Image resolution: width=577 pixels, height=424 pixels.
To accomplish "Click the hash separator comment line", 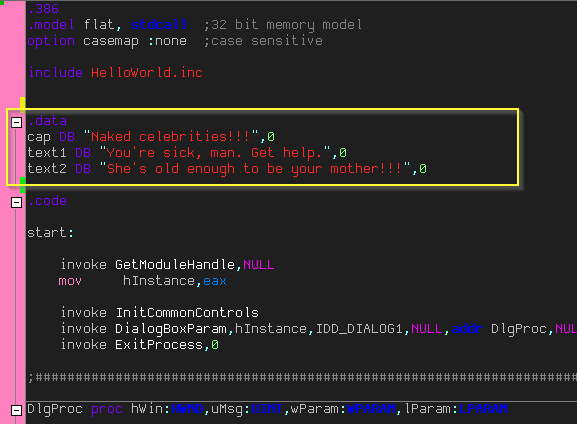I will coord(302,377).
